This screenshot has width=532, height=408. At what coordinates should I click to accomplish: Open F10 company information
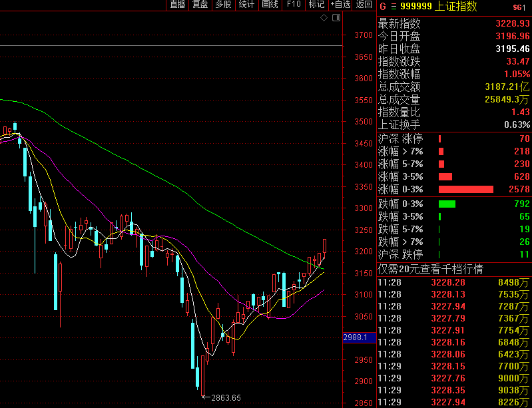point(294,5)
